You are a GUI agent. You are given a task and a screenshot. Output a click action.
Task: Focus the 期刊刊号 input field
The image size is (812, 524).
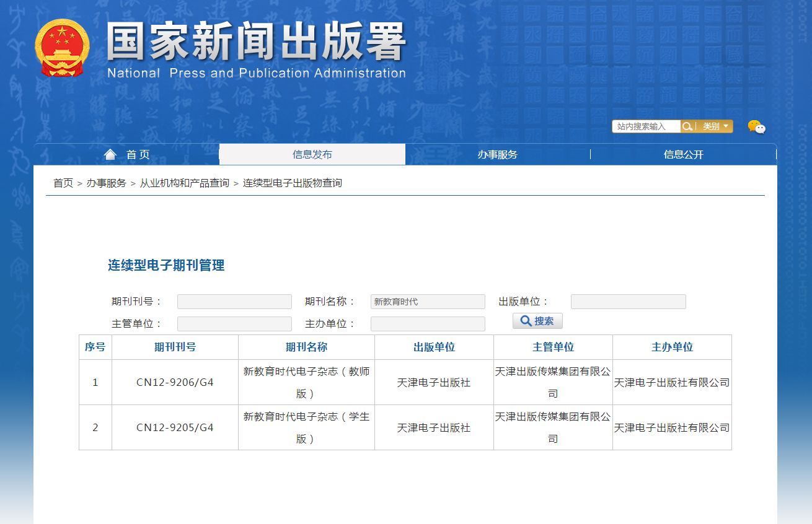234,302
